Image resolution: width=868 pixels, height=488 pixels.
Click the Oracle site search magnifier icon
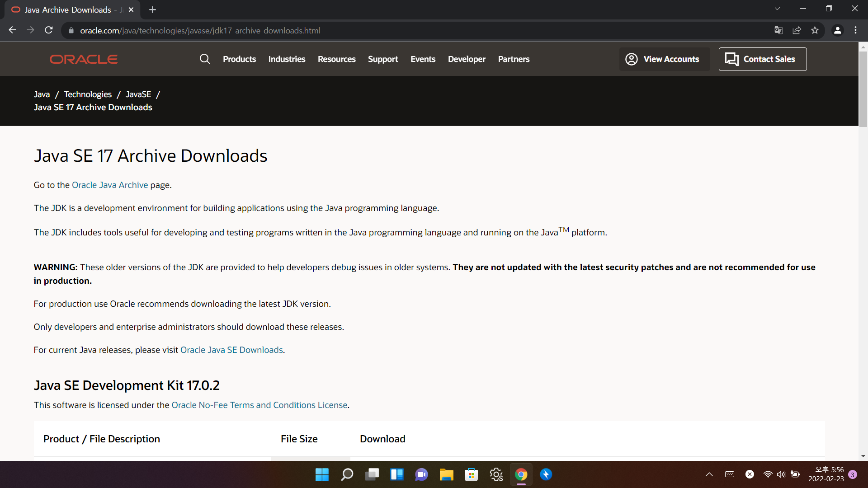[x=205, y=59]
